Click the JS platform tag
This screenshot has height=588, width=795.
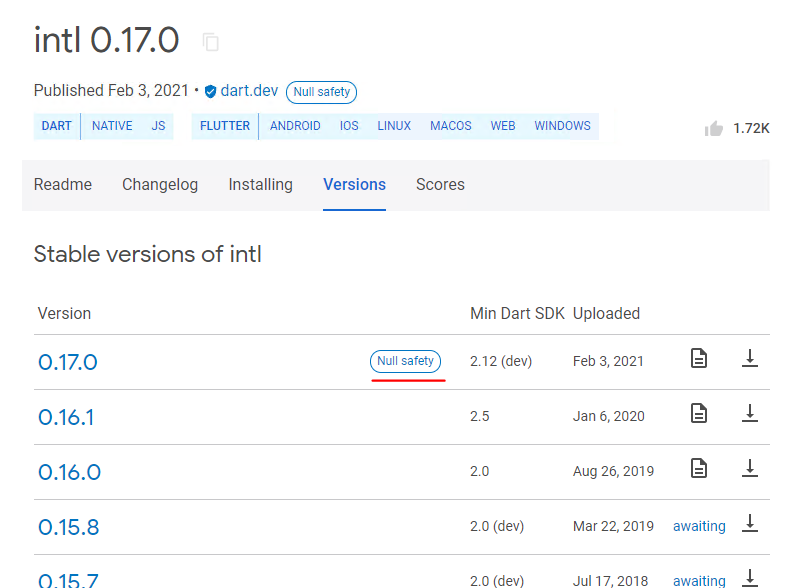click(x=158, y=126)
